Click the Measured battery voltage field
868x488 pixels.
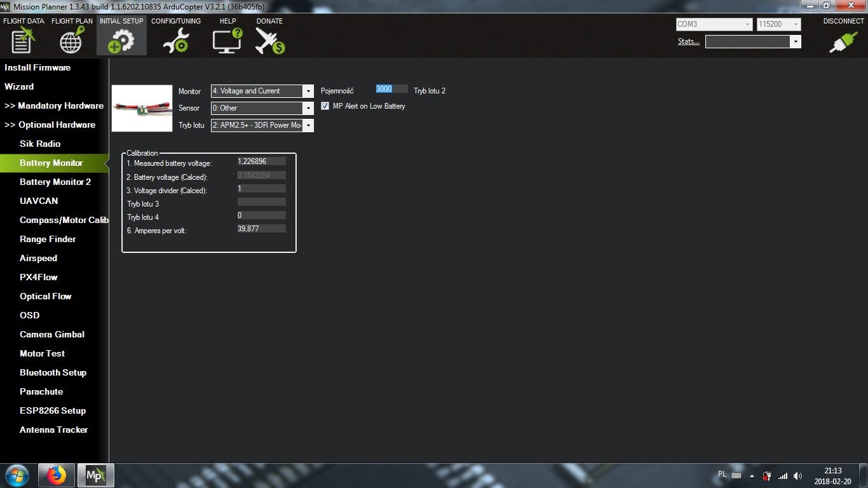(261, 161)
